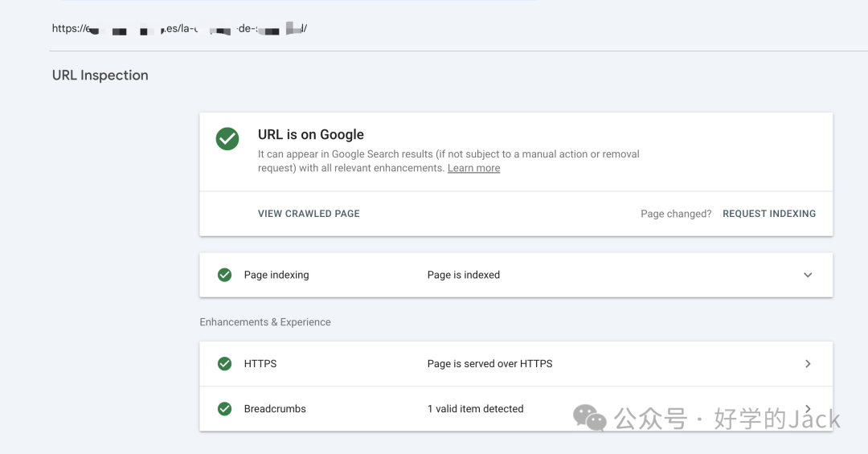Click the green check icon next to Page indexing
This screenshot has height=454, width=868.
224,275
